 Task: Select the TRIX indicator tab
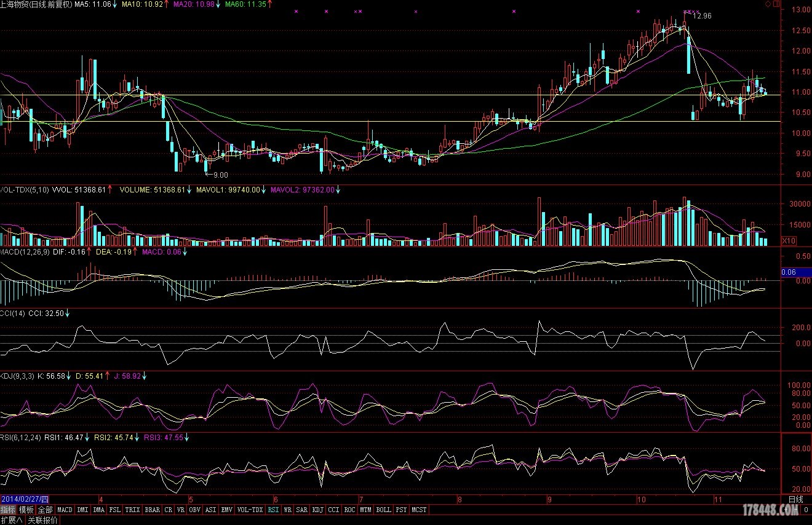tap(132, 510)
